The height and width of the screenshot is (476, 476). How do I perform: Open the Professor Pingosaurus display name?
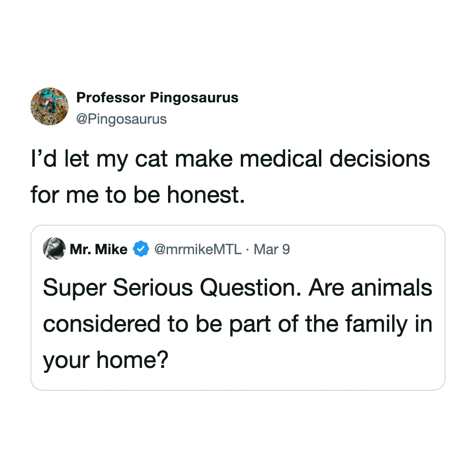coord(157,98)
